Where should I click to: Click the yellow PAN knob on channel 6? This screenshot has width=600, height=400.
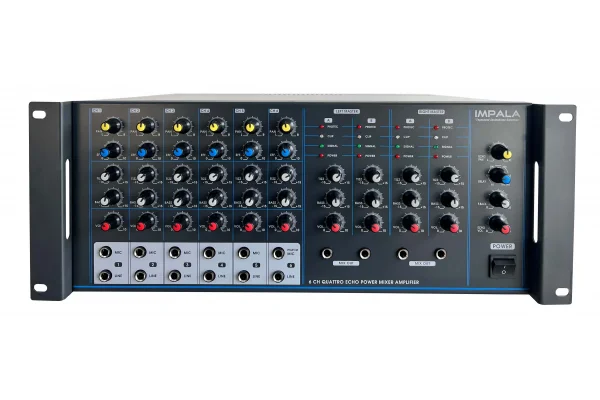tap(286, 126)
